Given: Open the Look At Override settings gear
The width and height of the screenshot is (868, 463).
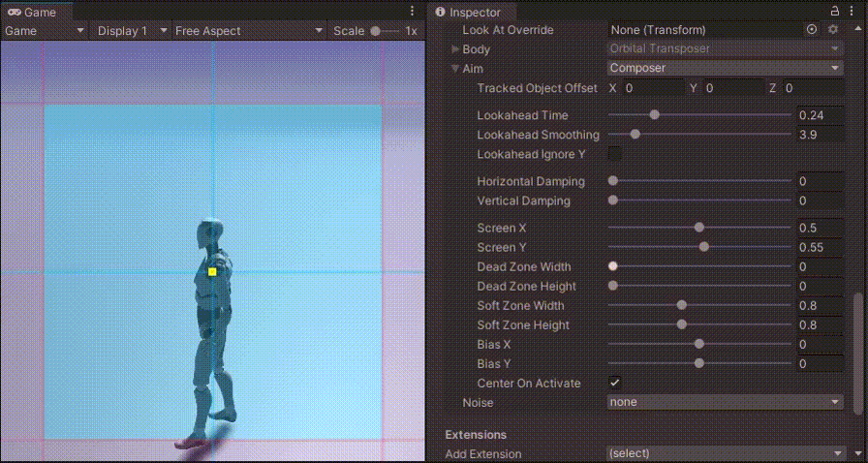Looking at the screenshot, I should tap(833, 30).
